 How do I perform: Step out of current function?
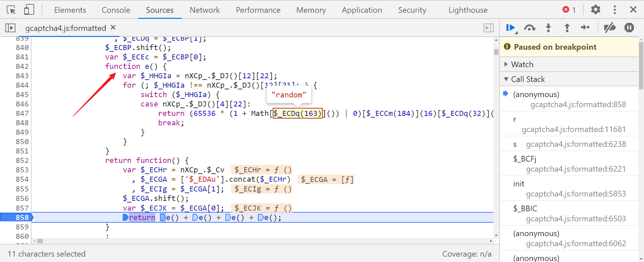pyautogui.click(x=567, y=28)
